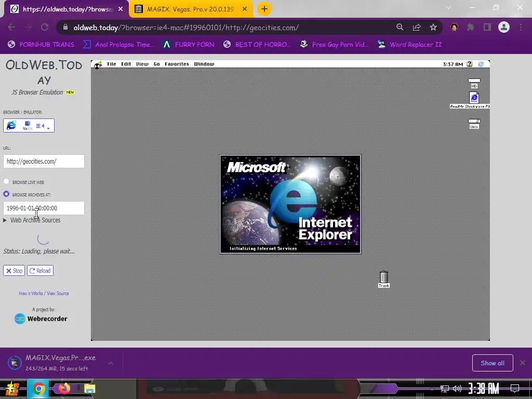Open the Chrome profile avatar

point(504,27)
